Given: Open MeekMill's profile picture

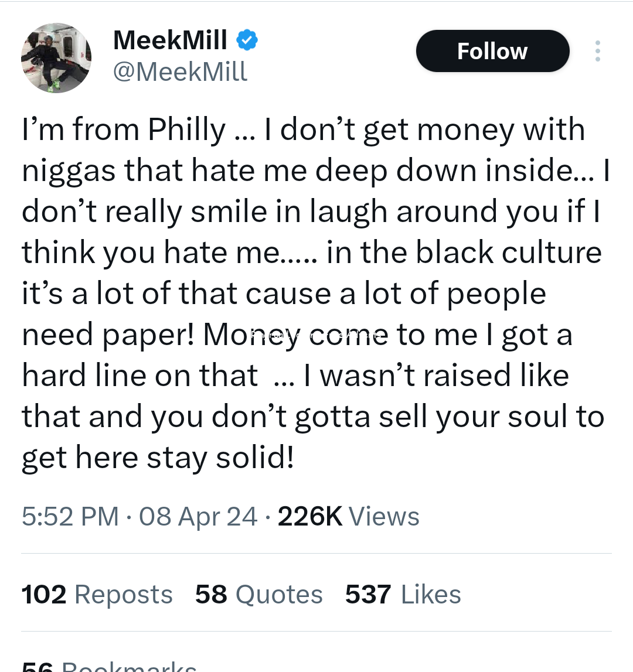Looking at the screenshot, I should 56,58.
